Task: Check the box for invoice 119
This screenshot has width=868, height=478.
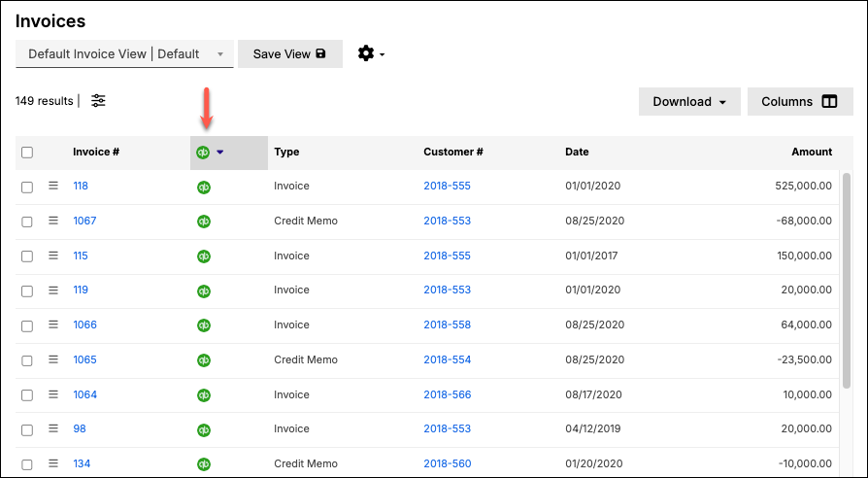Action: pos(27,291)
